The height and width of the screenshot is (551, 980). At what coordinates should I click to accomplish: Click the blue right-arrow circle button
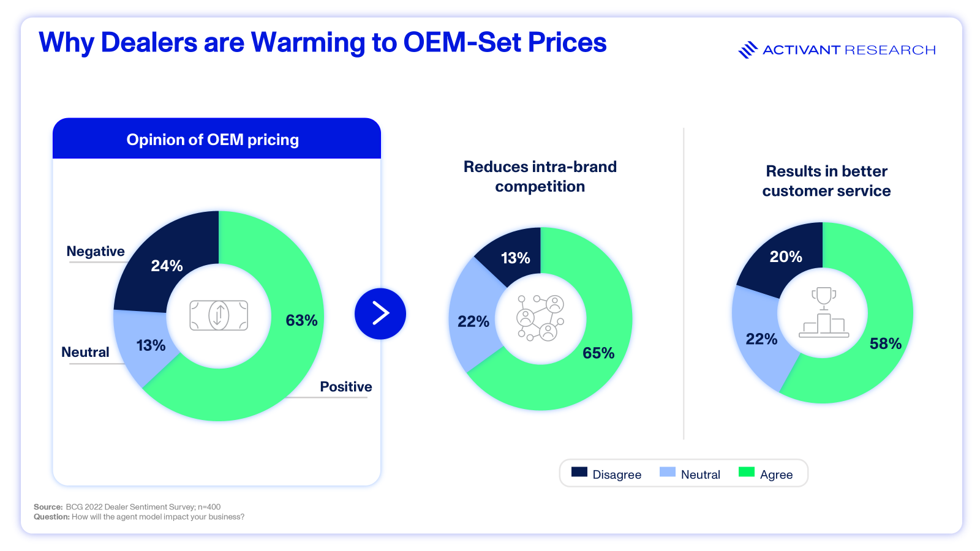(380, 313)
